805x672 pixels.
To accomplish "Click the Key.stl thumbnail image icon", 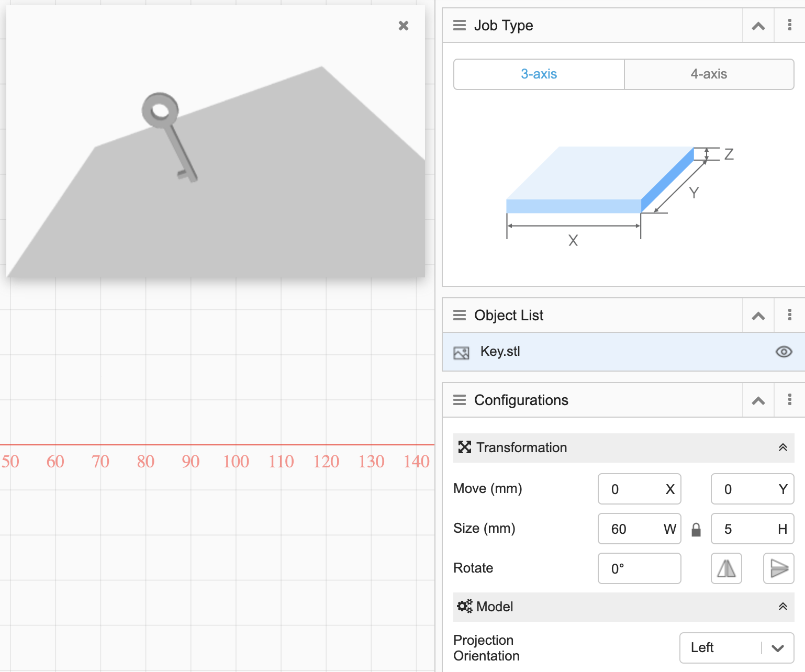I will [x=461, y=352].
